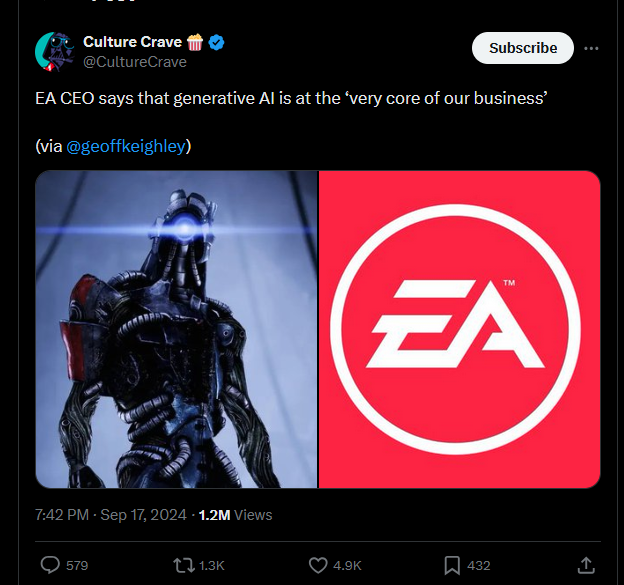This screenshot has height=585, width=624.
Task: Click the 579 replies count
Action: (77, 566)
